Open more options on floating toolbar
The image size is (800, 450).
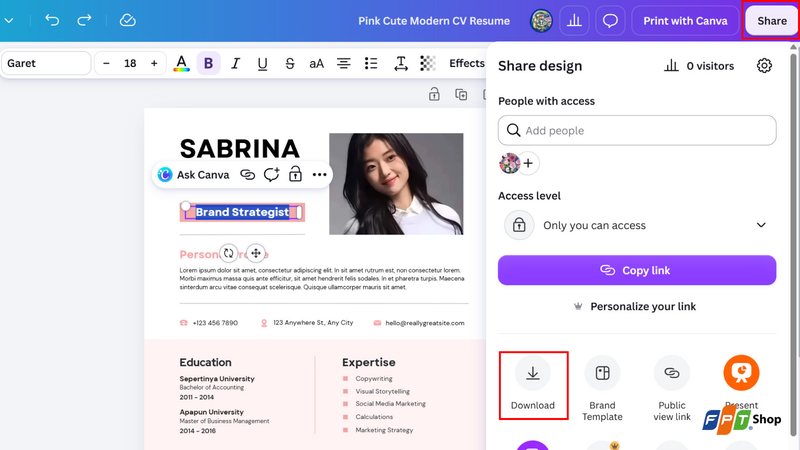[x=319, y=175]
